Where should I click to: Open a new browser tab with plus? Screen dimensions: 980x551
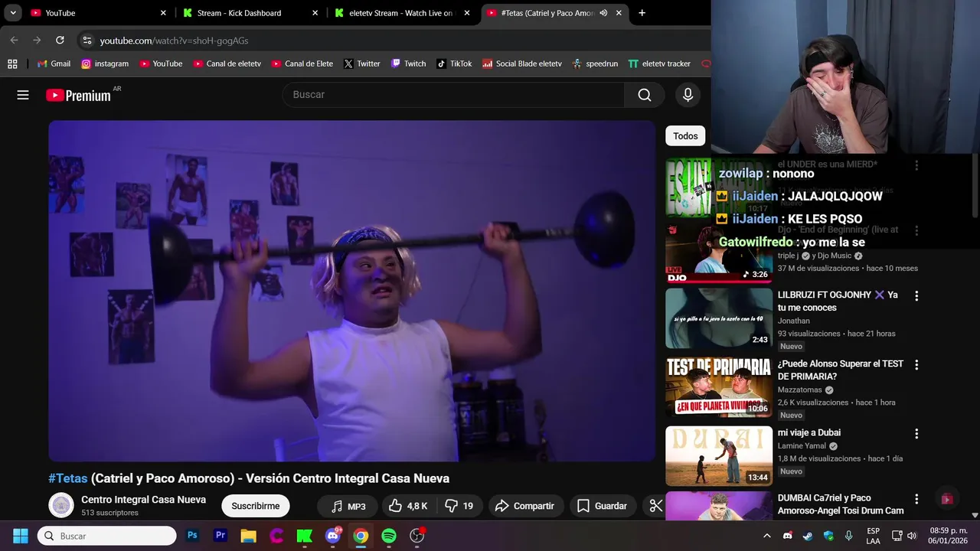pos(642,13)
